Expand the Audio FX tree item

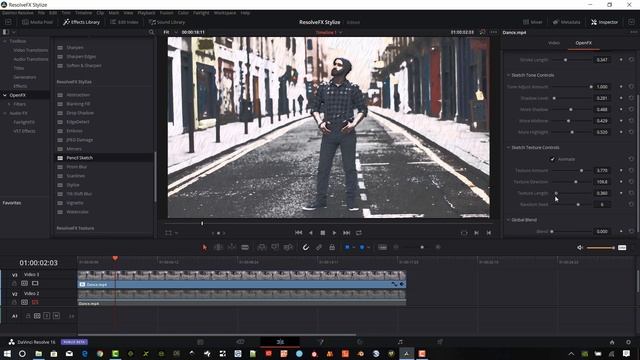click(x=5, y=113)
